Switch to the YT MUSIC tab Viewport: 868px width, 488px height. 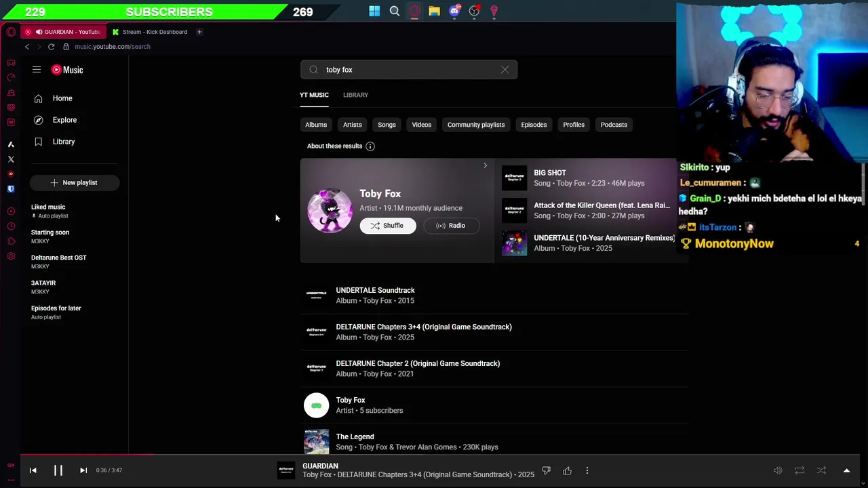314,95
